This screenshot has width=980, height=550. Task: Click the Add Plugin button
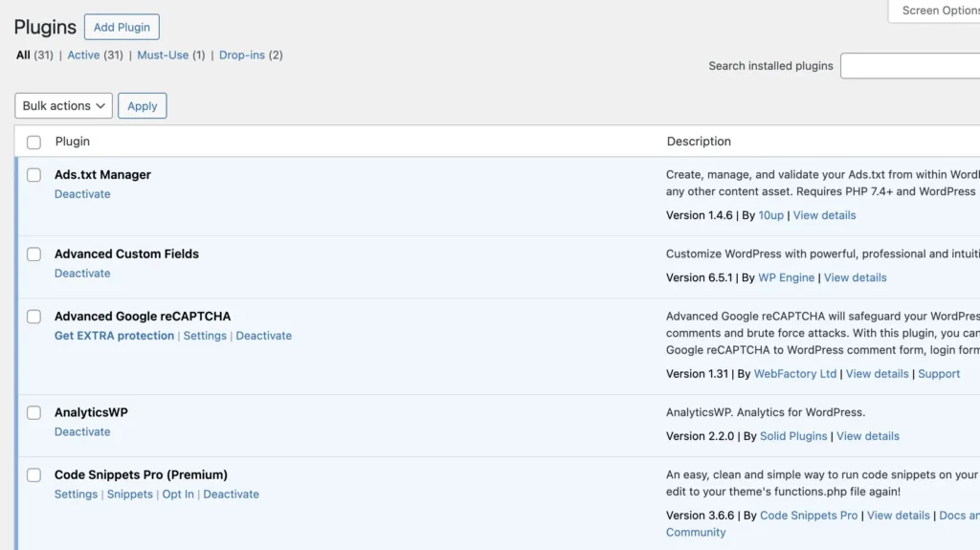point(122,27)
